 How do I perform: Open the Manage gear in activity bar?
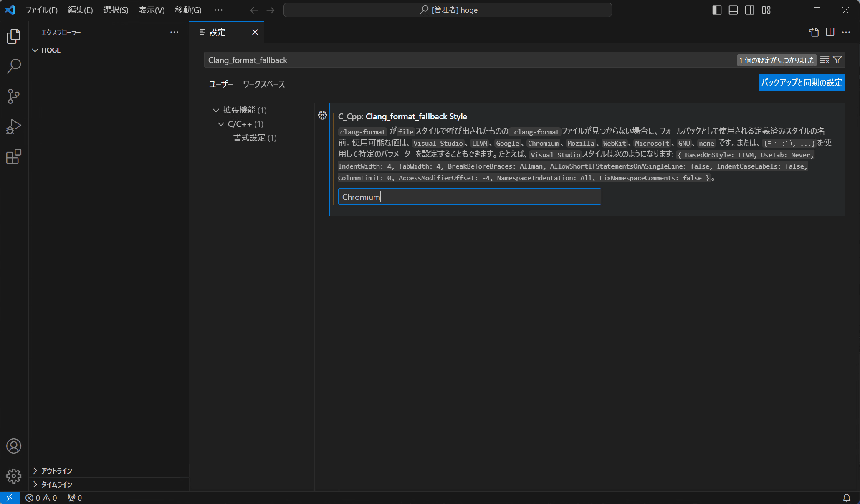(x=14, y=476)
